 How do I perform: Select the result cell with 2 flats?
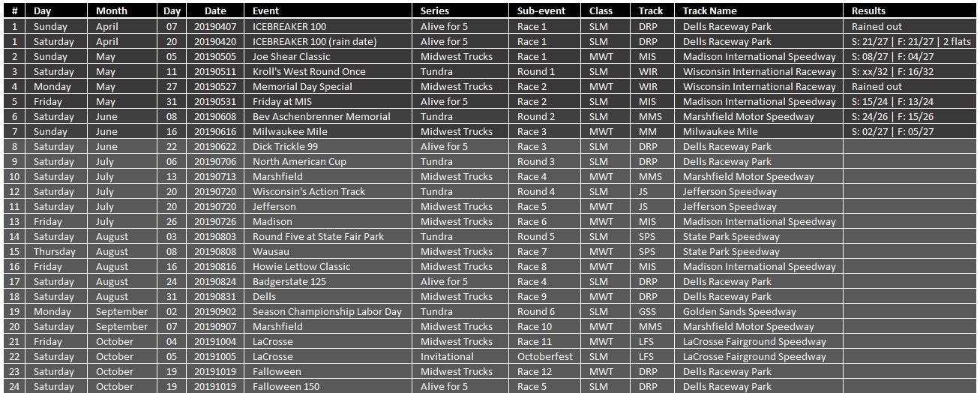[x=913, y=41]
